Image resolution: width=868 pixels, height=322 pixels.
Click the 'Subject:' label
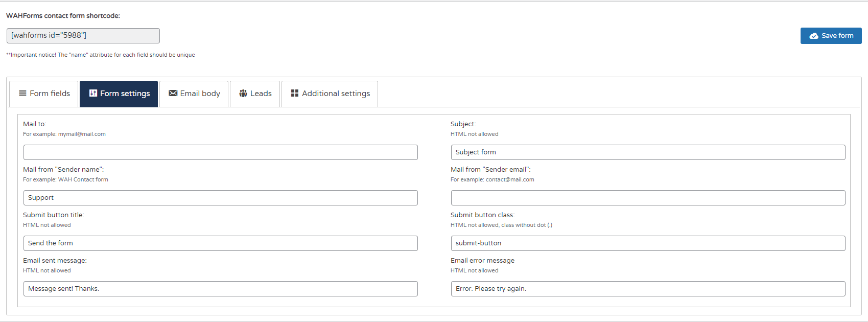463,124
